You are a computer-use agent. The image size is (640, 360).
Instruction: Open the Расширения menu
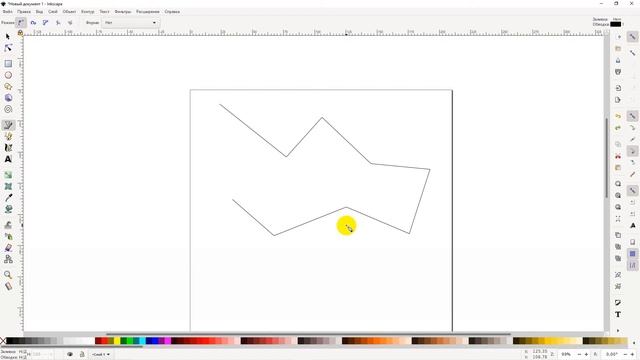(148, 12)
